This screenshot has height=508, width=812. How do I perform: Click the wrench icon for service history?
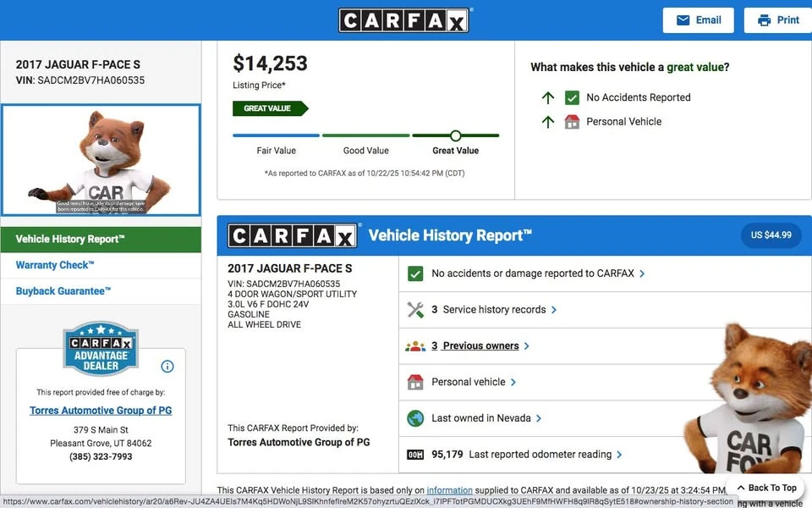click(415, 310)
